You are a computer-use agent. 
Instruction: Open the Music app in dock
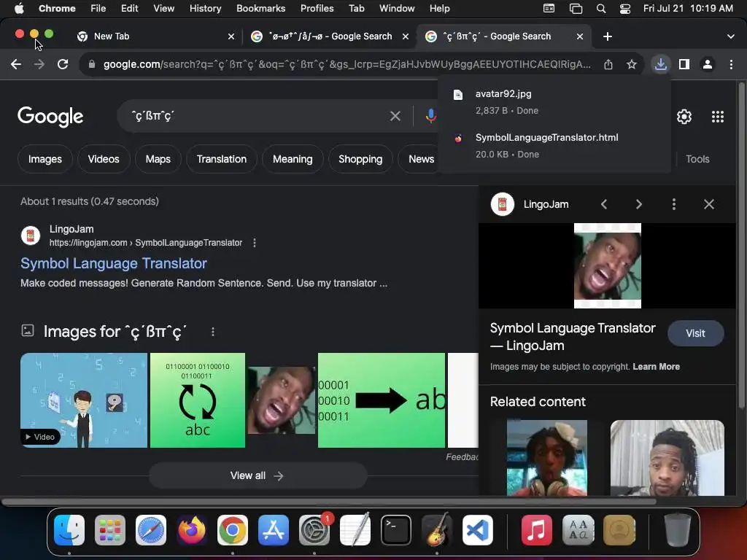(536, 530)
